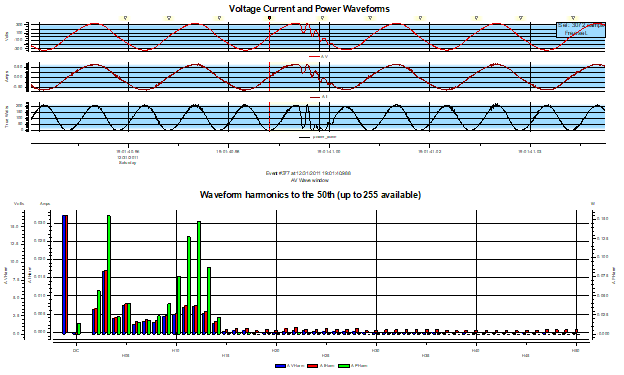Click the 'H30' harmonic axis label
This screenshot has height=375, width=624.
[x=375, y=351]
